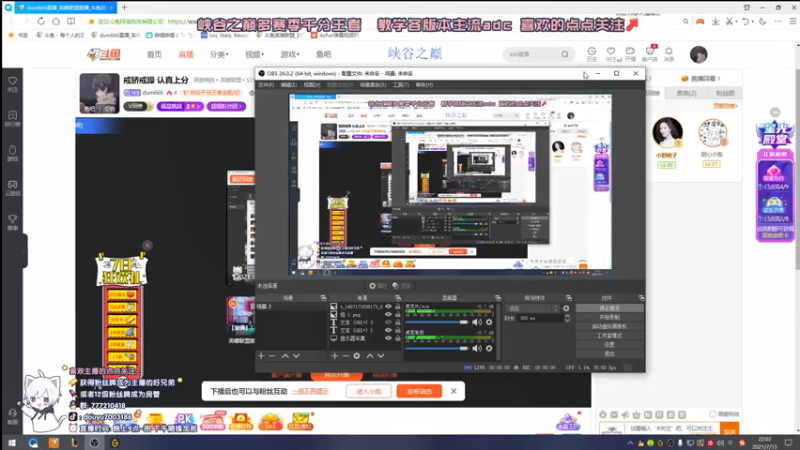Expand the Douyu category menu in the navigation
Screen dimensions: 800x450
click(219, 54)
